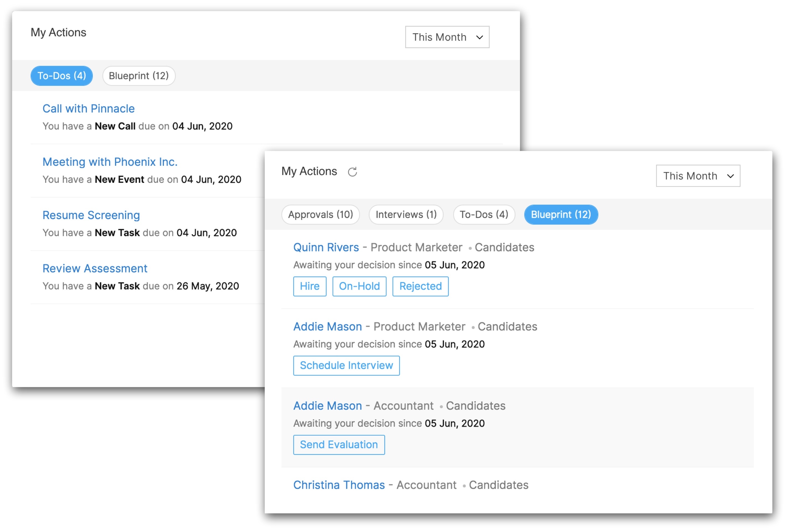Switch to Blueprint (12) tab in back panel
The height and width of the screenshot is (532, 792).
point(138,76)
